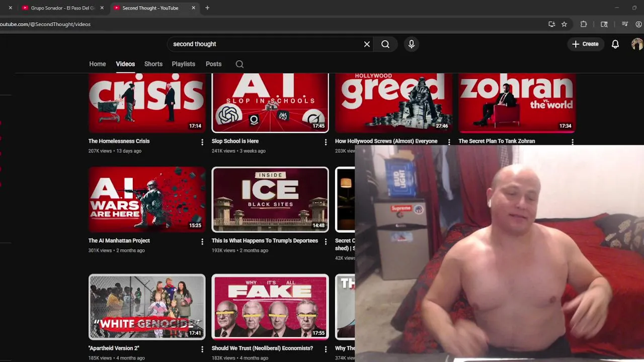
Task: Play the zohran vs. the world thumbnail
Action: click(x=517, y=103)
